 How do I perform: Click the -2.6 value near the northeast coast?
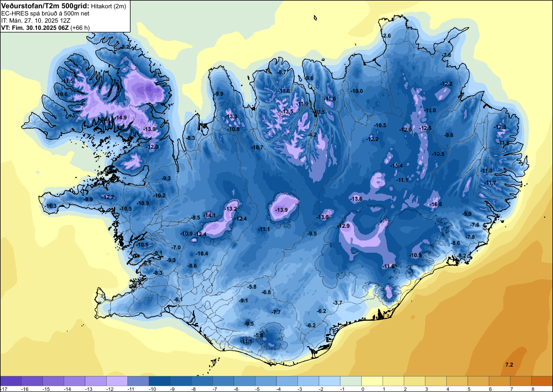point(387,36)
